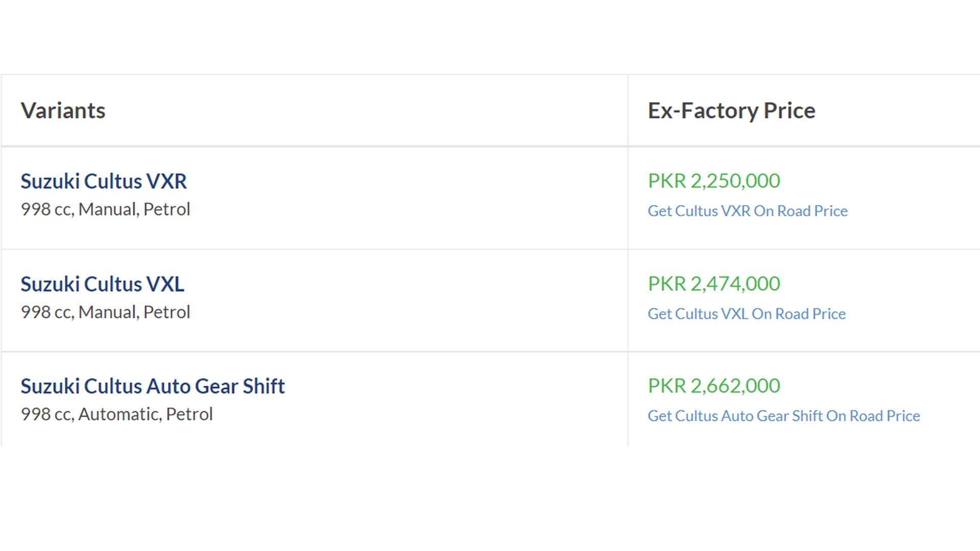Click the VXL specs text under its name
Viewport: 980px width, 551px height.
(x=105, y=312)
